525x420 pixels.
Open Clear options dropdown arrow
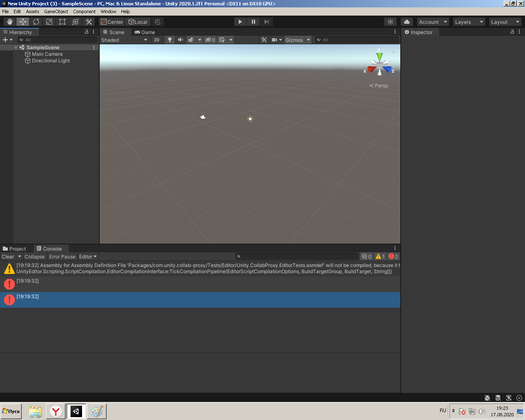point(19,256)
